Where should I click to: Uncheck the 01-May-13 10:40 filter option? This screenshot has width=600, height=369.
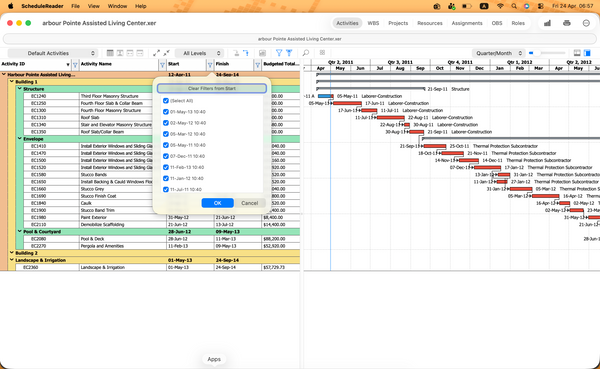166,112
